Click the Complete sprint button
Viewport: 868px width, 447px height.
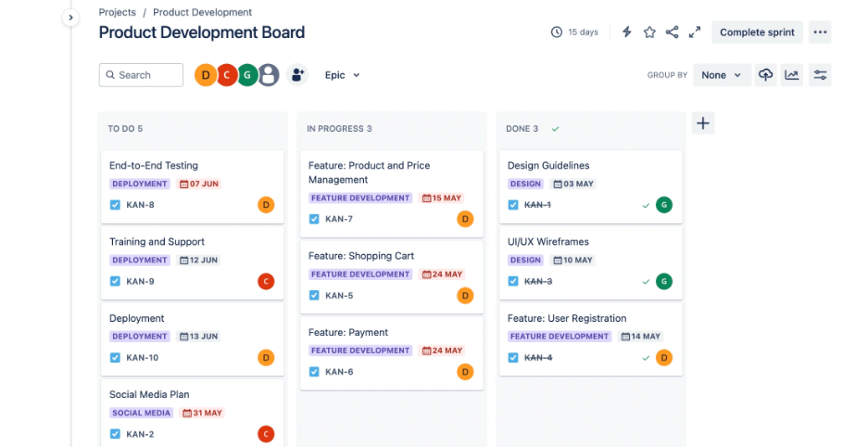point(757,32)
